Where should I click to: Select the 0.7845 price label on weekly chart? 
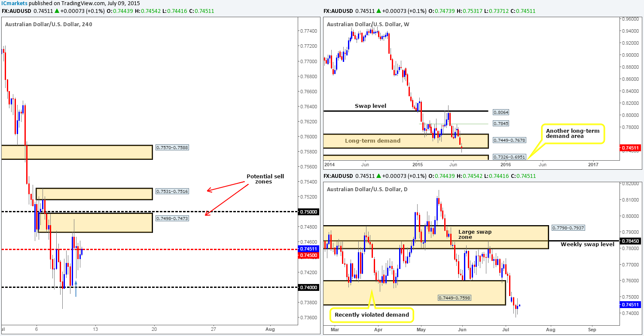coord(501,124)
